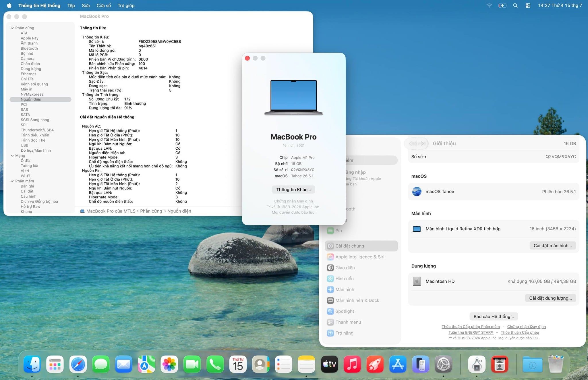The height and width of the screenshot is (380, 588).
Task: Select Thunderbolt/USB4 in the hardware tree
Action: (37, 130)
